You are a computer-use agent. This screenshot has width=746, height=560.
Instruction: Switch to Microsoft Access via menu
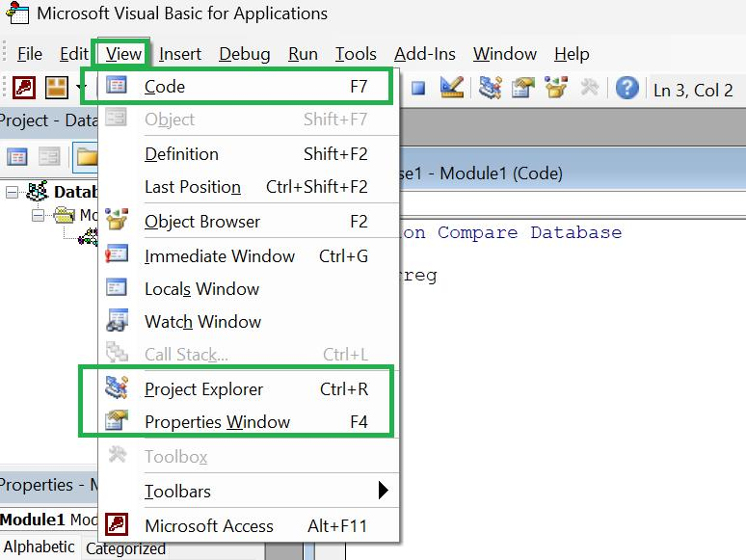pyautogui.click(x=249, y=525)
